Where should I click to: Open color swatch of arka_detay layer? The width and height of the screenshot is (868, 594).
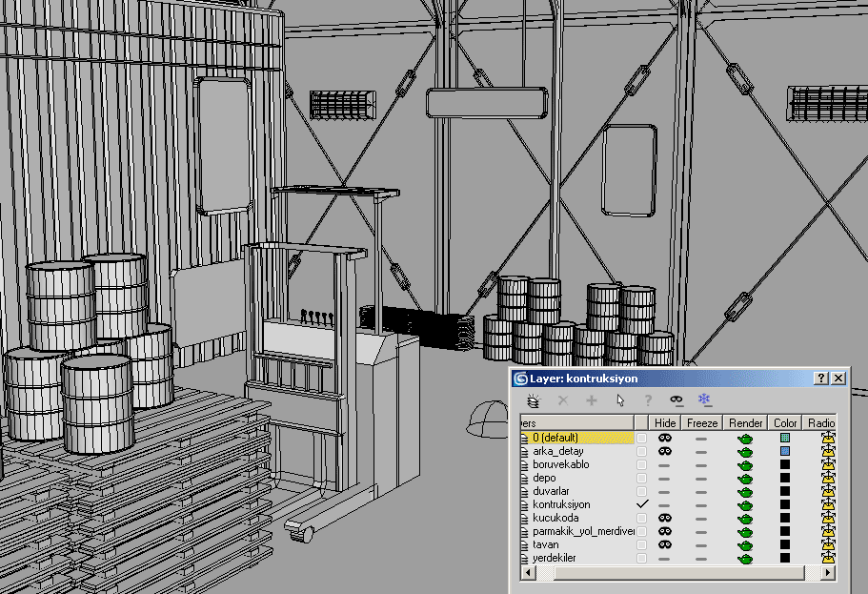pyautogui.click(x=785, y=451)
